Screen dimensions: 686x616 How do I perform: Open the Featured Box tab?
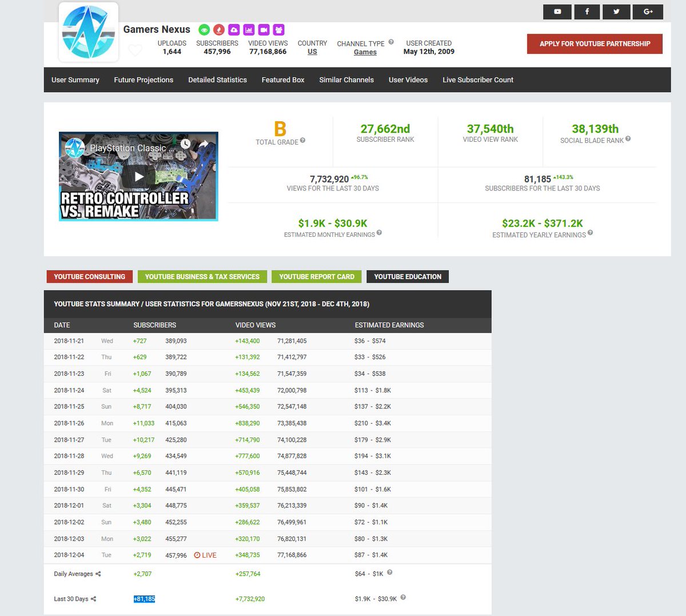283,80
